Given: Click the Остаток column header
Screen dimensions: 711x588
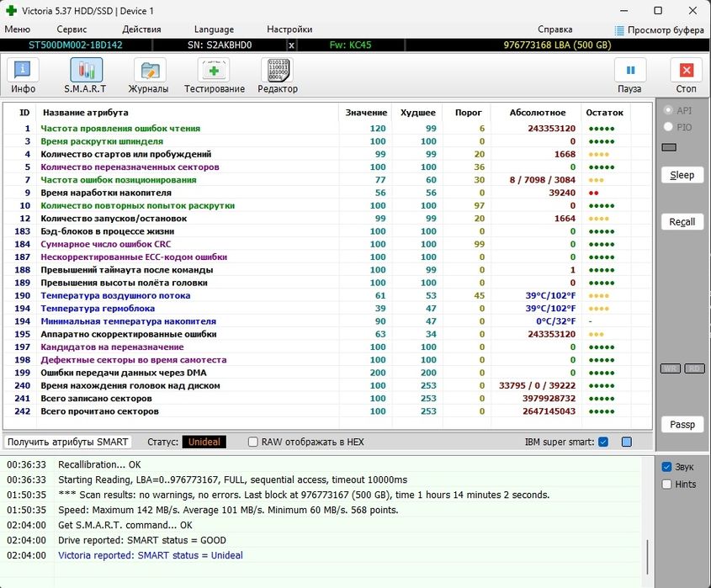Looking at the screenshot, I should 604,113.
